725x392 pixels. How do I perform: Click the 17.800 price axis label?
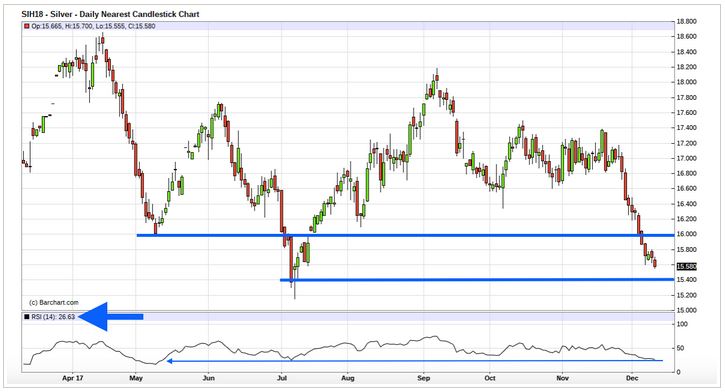687,98
